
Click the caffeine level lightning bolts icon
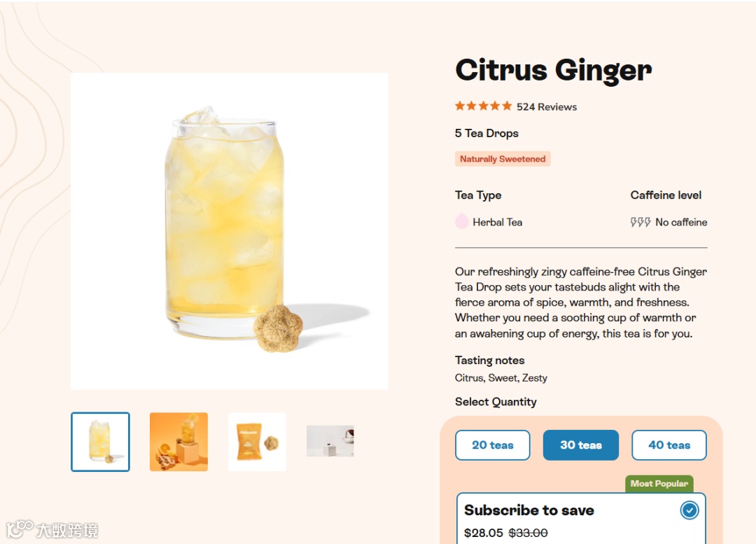click(x=640, y=223)
